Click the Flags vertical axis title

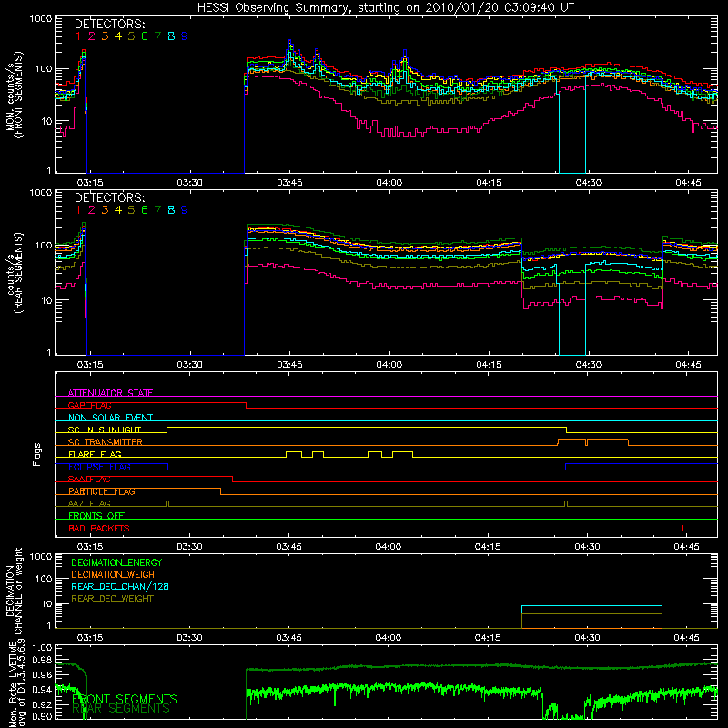(36, 454)
